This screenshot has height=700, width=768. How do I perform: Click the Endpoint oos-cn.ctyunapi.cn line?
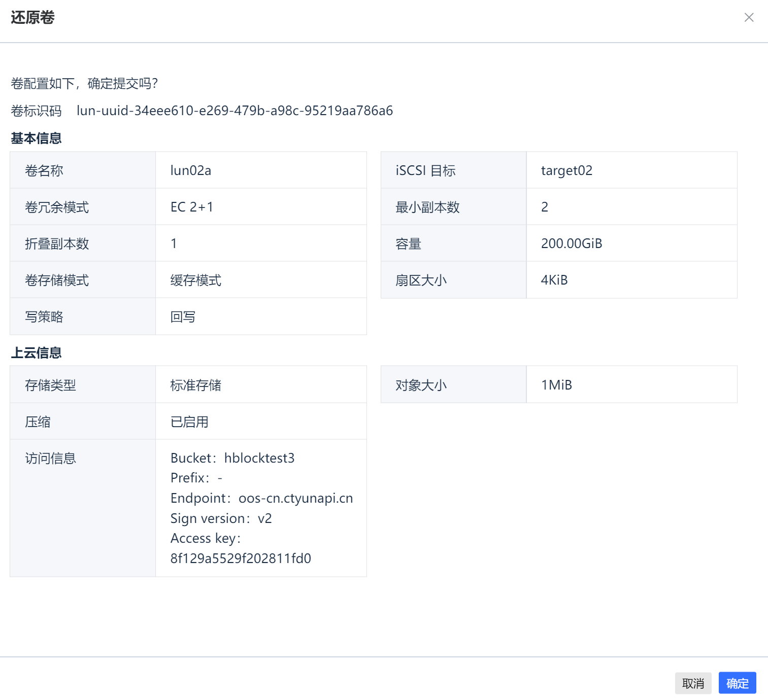(x=262, y=498)
